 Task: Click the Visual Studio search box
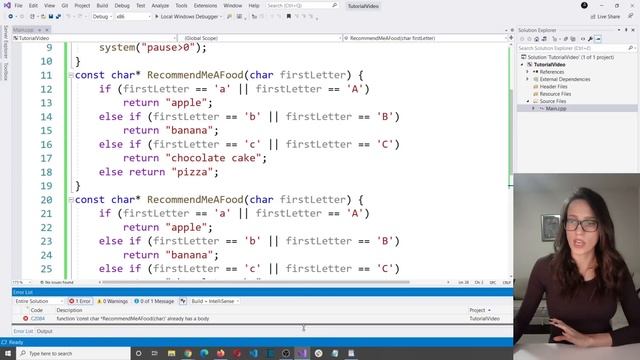coord(302,6)
